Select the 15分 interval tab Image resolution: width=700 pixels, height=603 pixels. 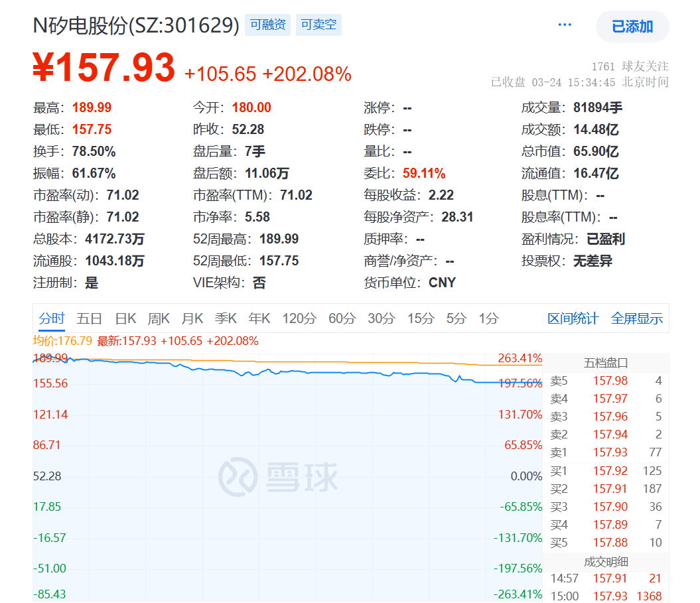coord(421,318)
